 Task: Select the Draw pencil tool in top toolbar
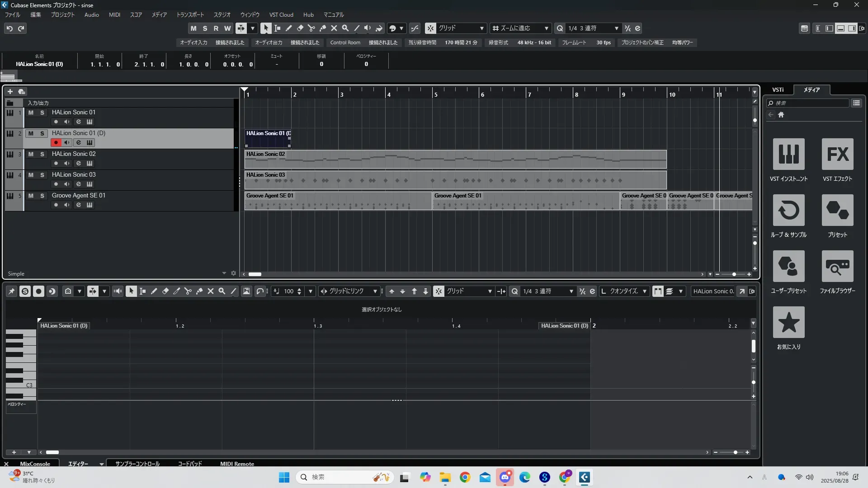click(x=288, y=28)
